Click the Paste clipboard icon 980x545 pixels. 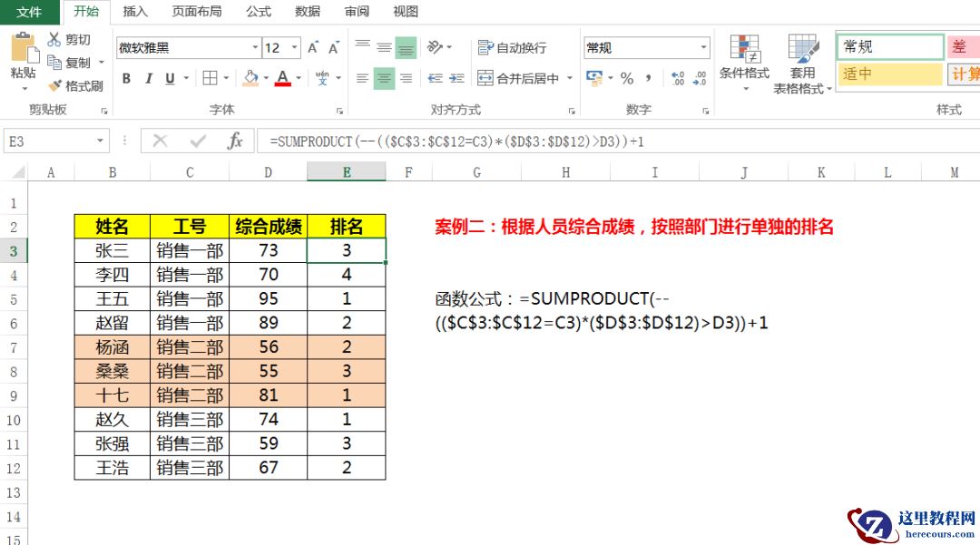[x=24, y=48]
